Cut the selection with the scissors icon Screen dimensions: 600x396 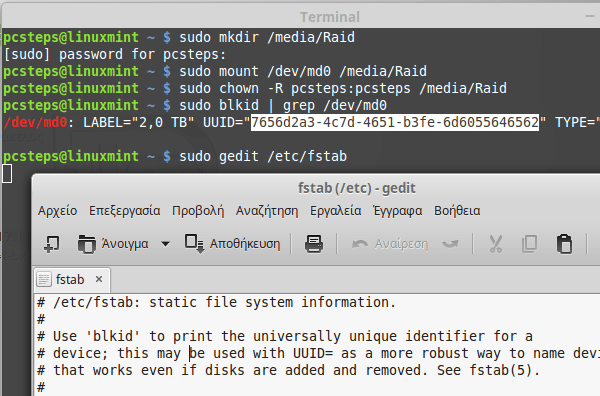click(496, 244)
